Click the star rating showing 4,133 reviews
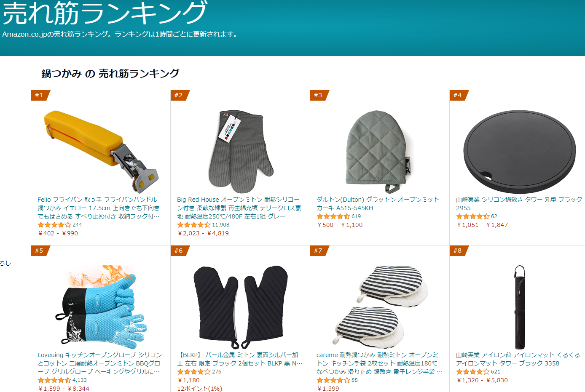This screenshot has height=392, width=585. (54, 380)
